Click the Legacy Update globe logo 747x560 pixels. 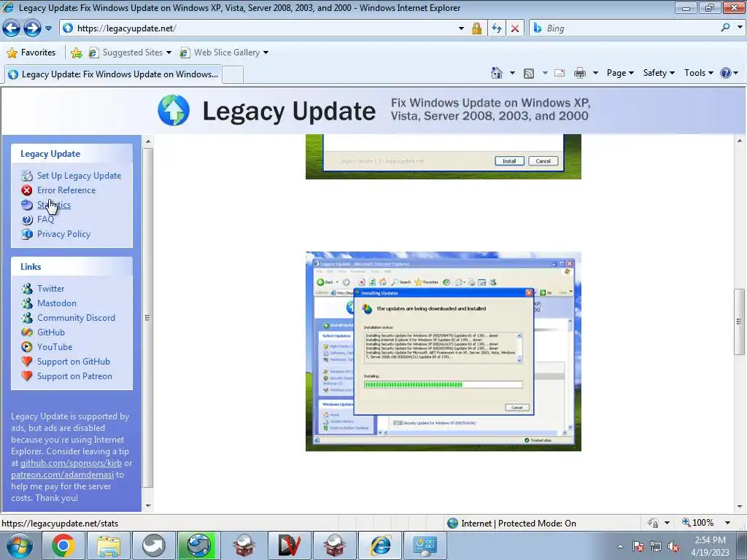click(174, 110)
